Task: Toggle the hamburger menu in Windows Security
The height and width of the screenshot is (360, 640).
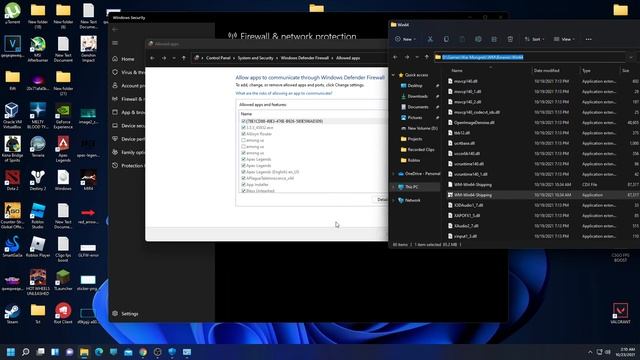Action: point(115,43)
